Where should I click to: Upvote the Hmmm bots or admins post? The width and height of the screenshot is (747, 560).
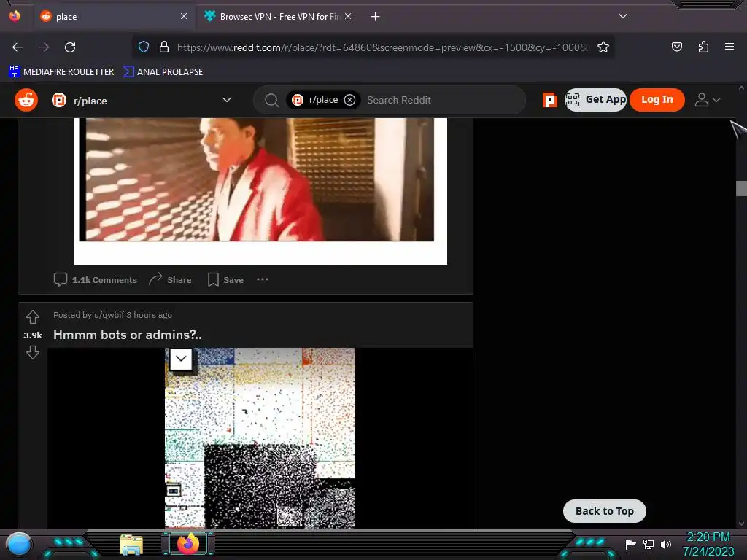(x=32, y=317)
